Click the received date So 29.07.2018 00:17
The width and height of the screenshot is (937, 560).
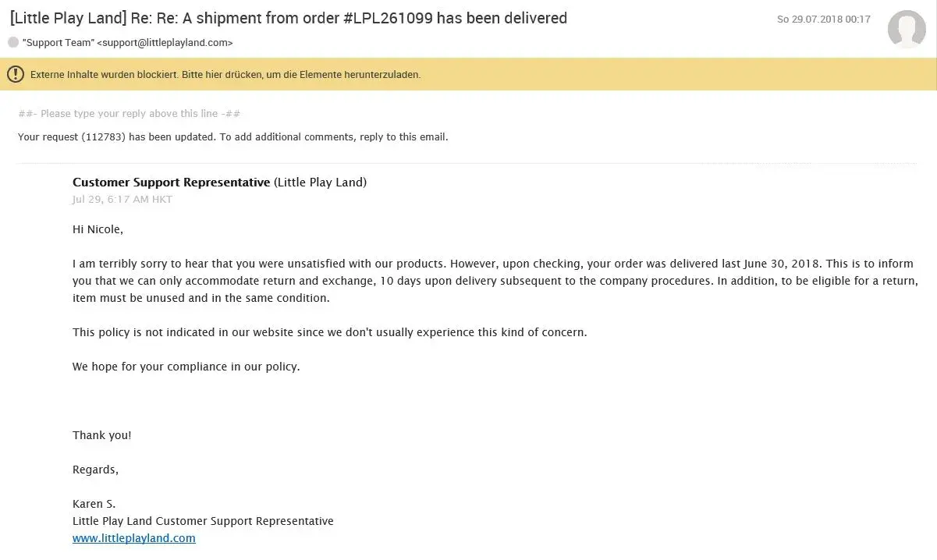(823, 19)
